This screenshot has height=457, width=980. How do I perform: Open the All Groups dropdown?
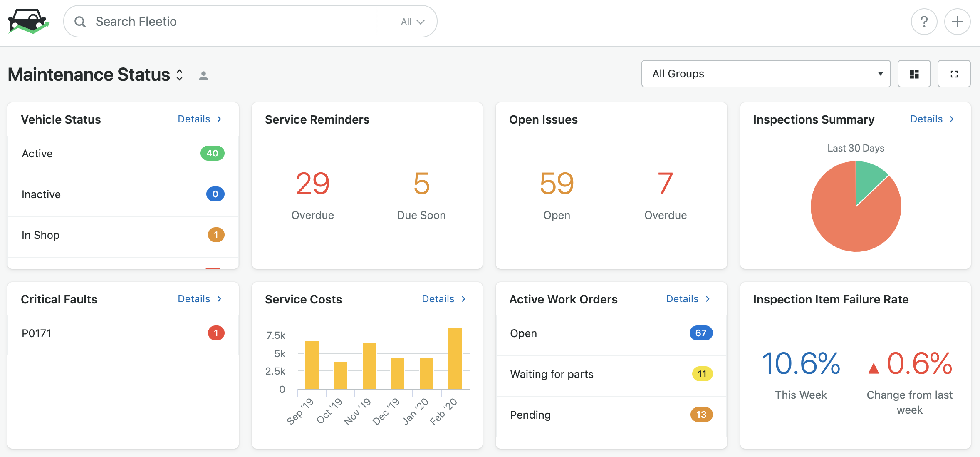click(765, 74)
